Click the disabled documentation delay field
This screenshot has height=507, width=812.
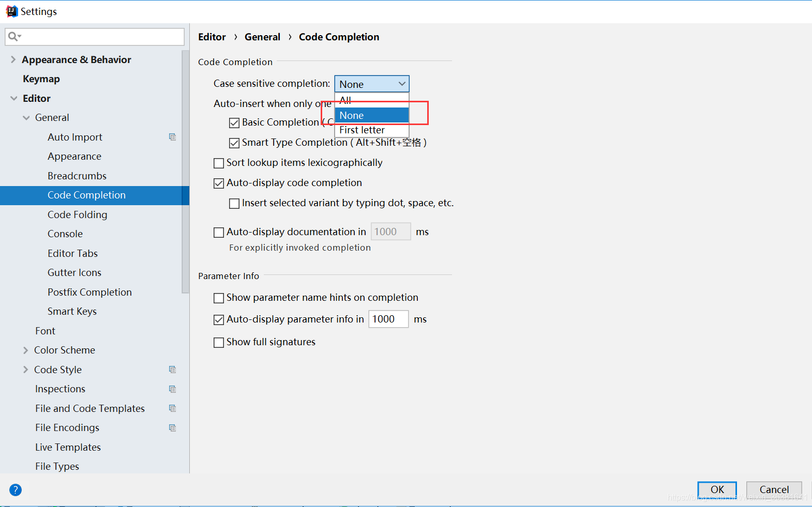(x=391, y=232)
